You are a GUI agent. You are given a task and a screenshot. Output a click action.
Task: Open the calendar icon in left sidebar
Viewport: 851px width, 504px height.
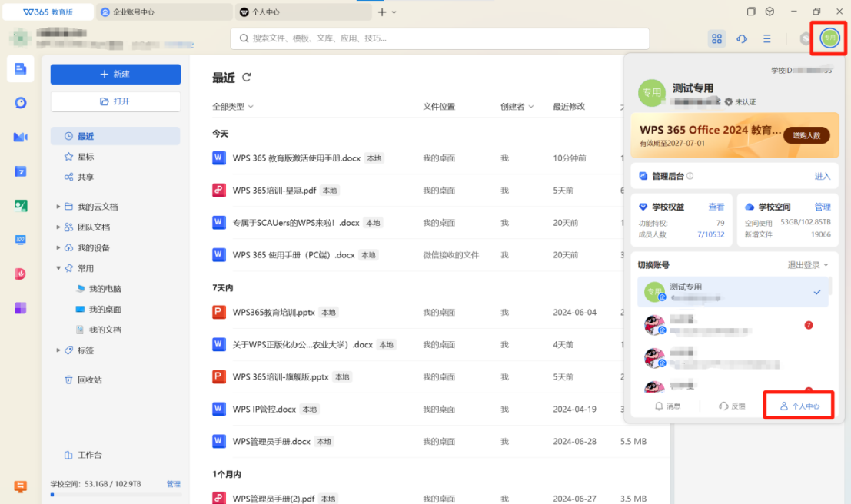pos(21,171)
